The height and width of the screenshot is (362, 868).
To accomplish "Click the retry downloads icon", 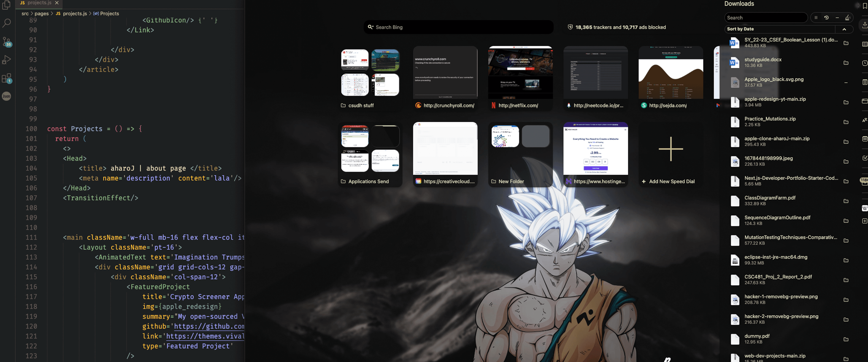I will coord(826,18).
